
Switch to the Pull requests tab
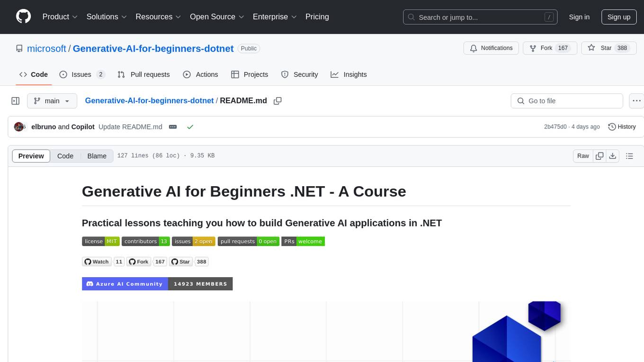143,74
